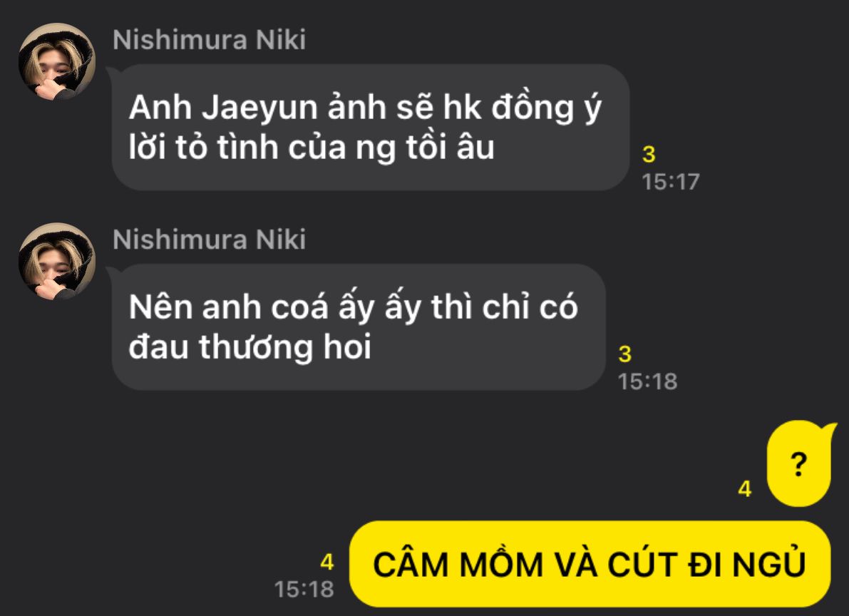
Task: Open the top Nishimura Niki profile avatar
Action: coord(57,61)
